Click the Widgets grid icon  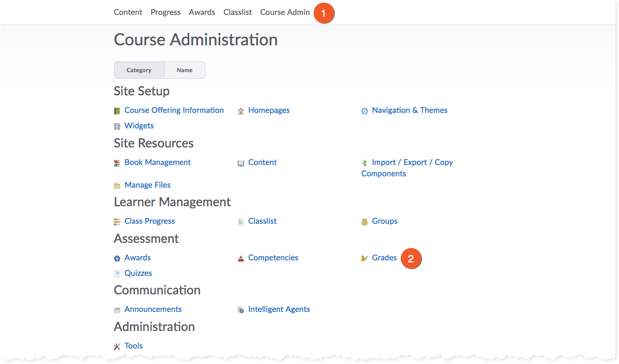(117, 126)
